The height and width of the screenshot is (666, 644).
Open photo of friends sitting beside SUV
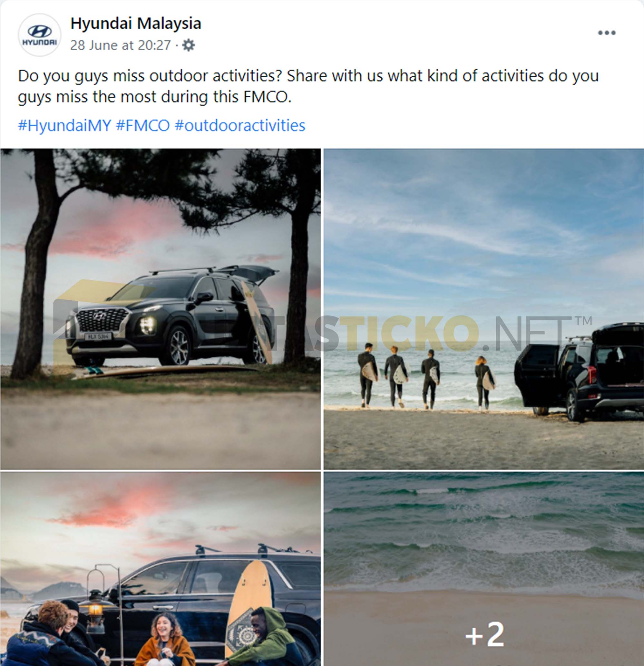[161, 569]
